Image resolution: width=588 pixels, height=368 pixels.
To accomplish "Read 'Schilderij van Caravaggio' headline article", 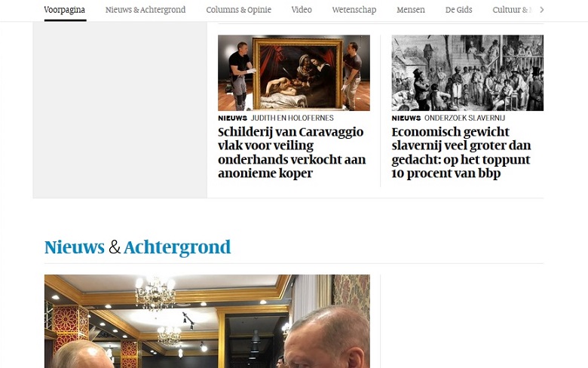I will point(292,152).
